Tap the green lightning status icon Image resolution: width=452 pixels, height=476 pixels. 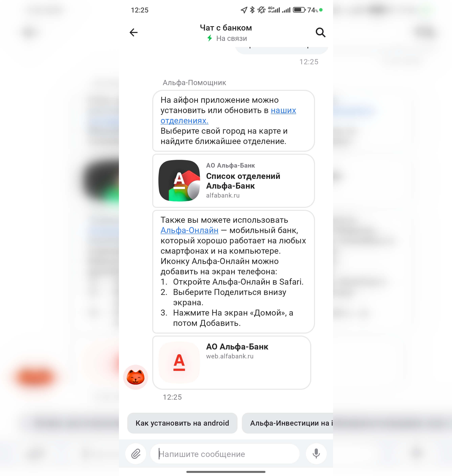(210, 38)
